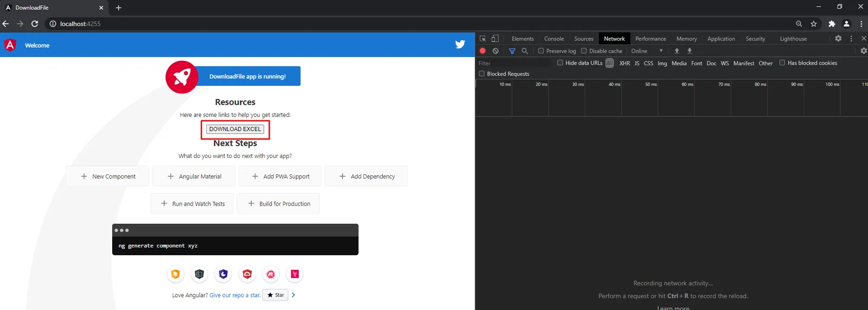Image resolution: width=868 pixels, height=310 pixels.
Task: Open the Performance tab
Action: (650, 39)
